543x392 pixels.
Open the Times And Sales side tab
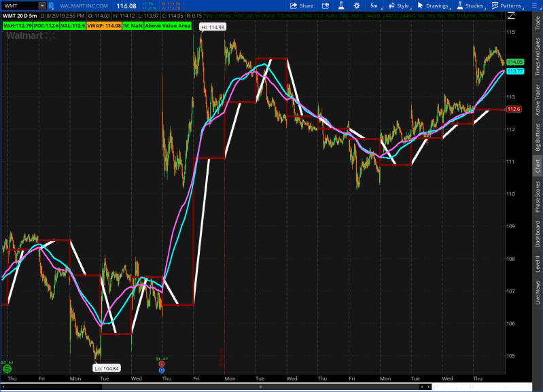[x=537, y=56]
